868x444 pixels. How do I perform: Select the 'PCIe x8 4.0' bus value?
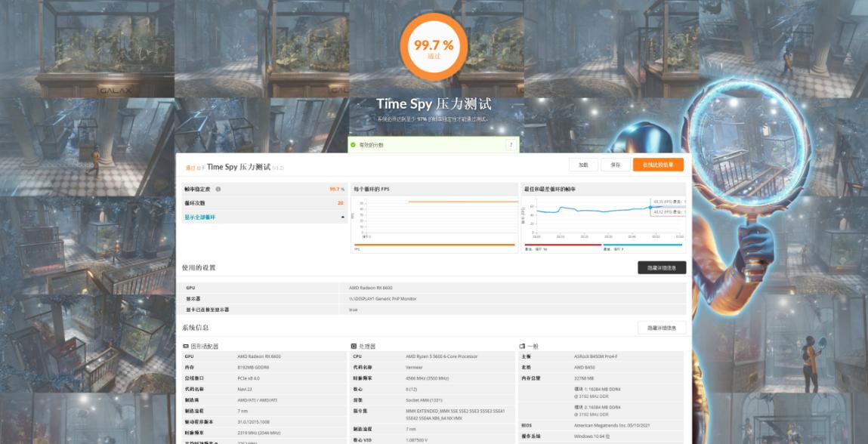coord(249,378)
